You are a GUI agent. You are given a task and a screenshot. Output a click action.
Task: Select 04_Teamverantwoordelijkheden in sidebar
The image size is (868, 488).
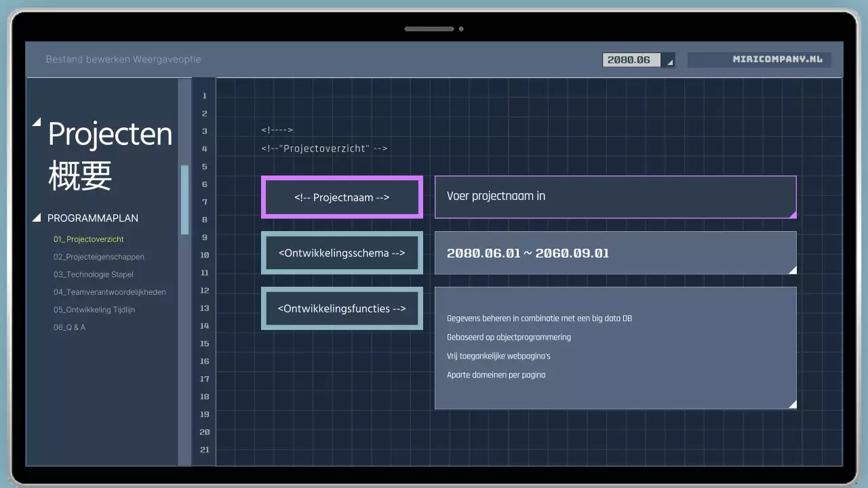point(110,292)
